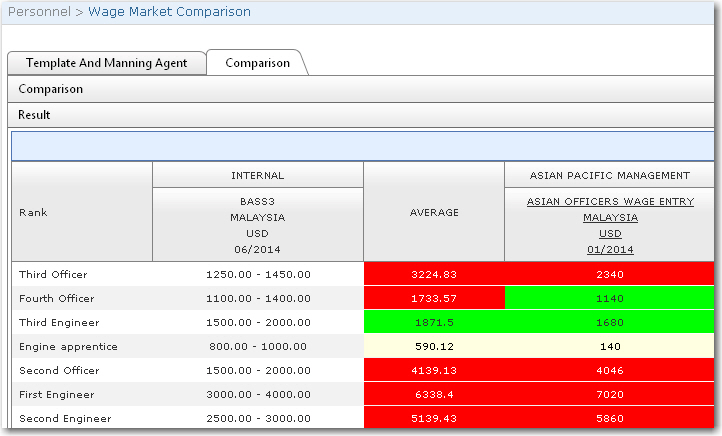Image resolution: width=722 pixels, height=436 pixels.
Task: Click red cell with value 7020
Action: 609,395
